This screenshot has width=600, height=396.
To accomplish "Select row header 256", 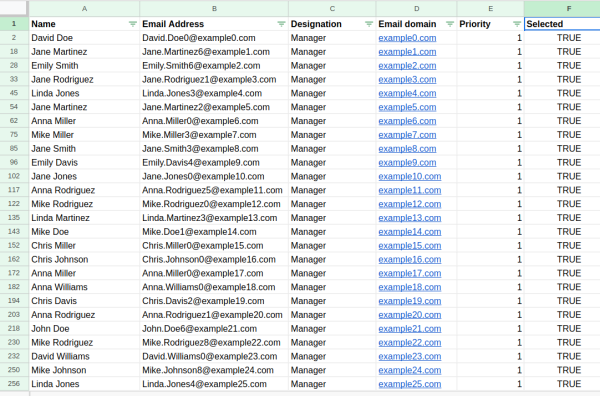I will tap(14, 384).
